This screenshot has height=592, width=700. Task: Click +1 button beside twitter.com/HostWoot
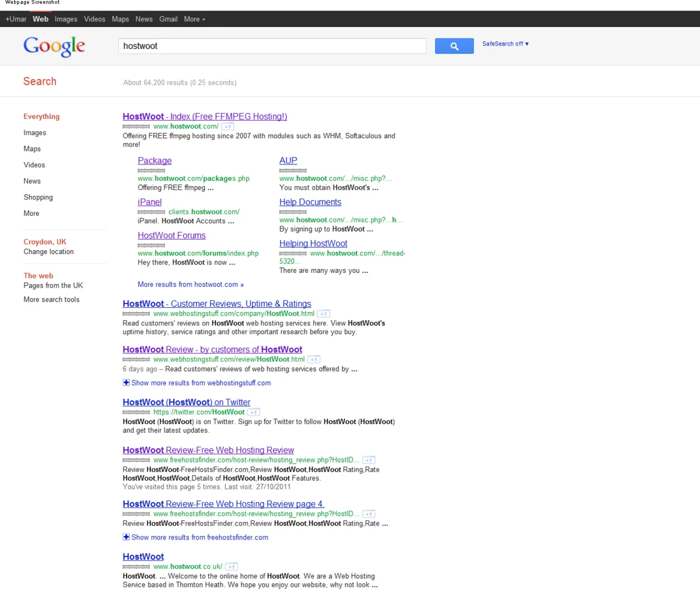253,412
